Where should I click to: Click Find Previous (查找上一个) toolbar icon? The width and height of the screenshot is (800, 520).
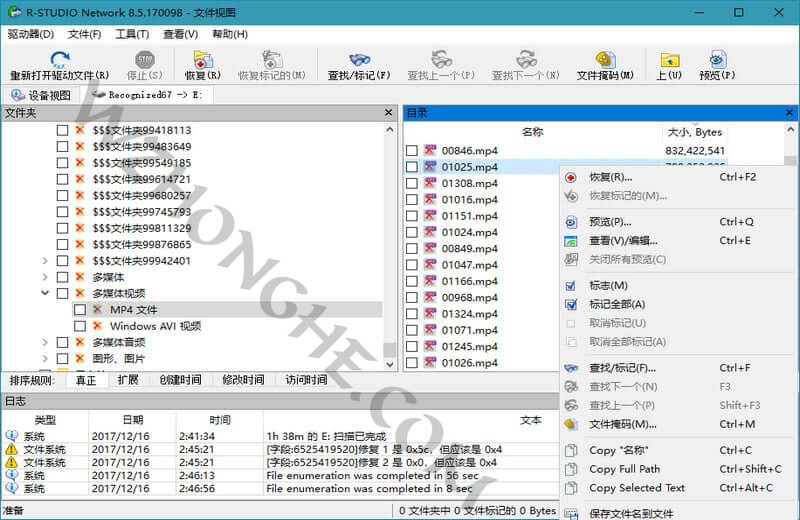441,60
